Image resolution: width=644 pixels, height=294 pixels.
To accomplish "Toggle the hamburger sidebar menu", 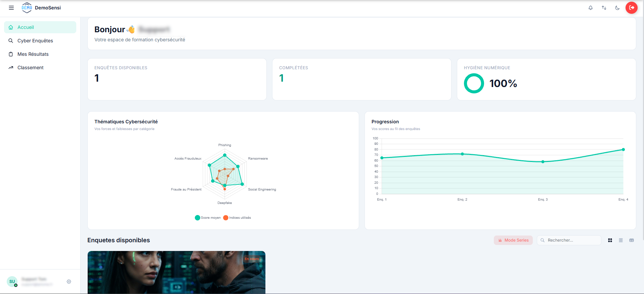I will point(11,8).
